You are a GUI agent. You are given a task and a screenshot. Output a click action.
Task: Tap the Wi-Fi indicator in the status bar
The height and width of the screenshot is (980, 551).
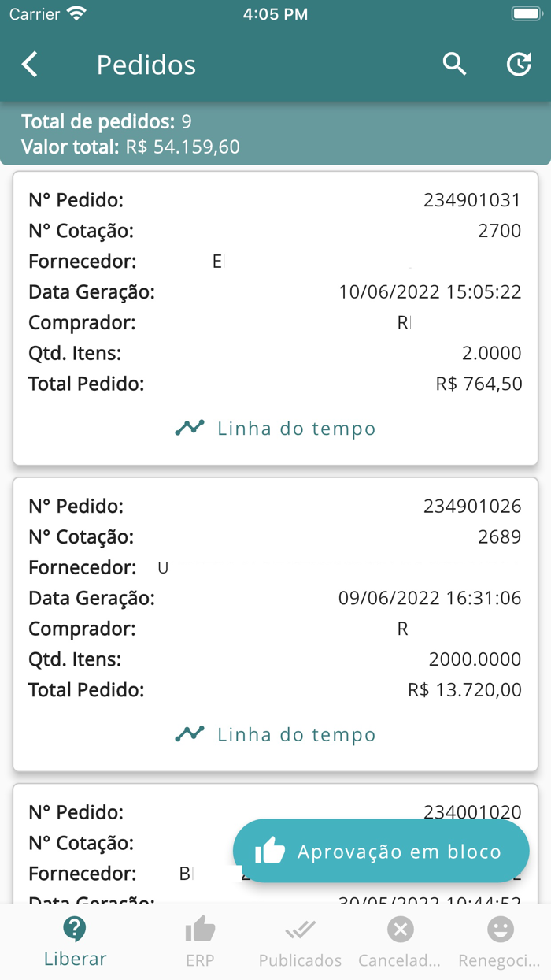[x=74, y=12]
